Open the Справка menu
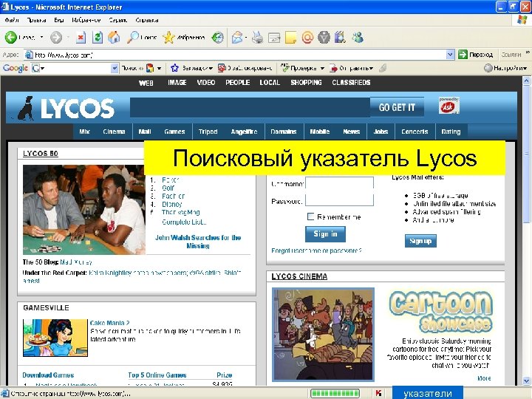Screen dimensions: 532x399 146,20
